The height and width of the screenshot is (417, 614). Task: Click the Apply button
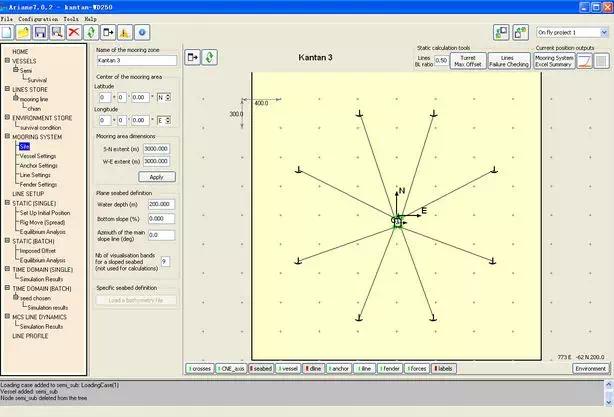[x=156, y=176]
